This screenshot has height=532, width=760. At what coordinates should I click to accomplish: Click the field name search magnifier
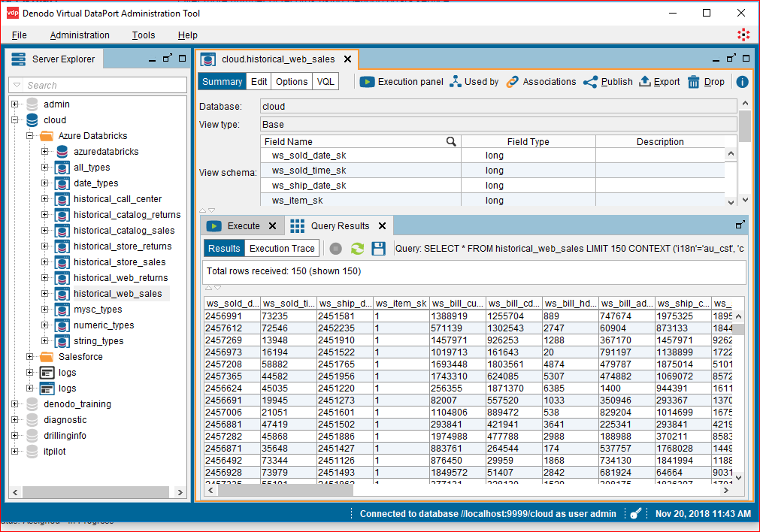[x=451, y=141]
